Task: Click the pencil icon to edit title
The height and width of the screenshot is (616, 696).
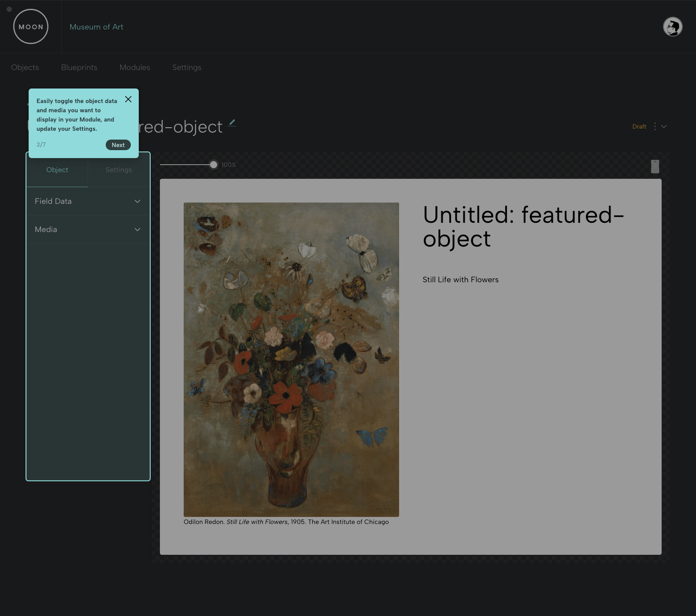Action: pyautogui.click(x=232, y=123)
